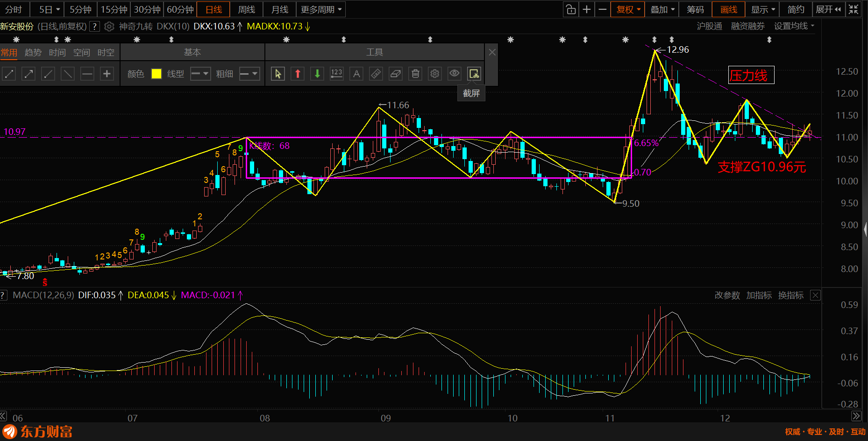Click the red up arrow marker tool
The image size is (868, 441).
click(298, 74)
